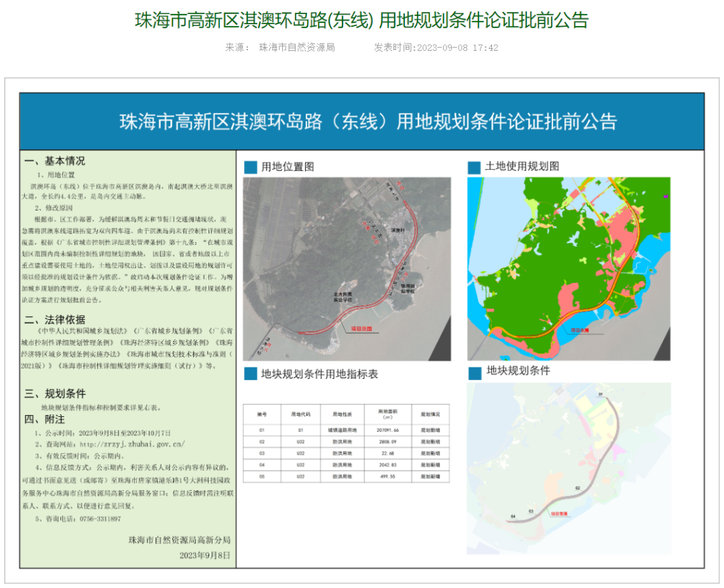
Task: Click the blue banner headline text
Action: pyautogui.click(x=367, y=122)
